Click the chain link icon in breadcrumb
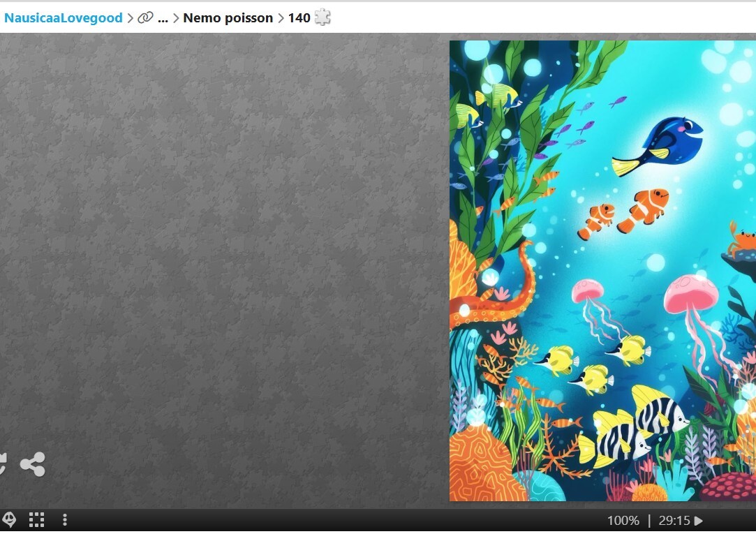Screen dimensions: 756x534 [145, 18]
